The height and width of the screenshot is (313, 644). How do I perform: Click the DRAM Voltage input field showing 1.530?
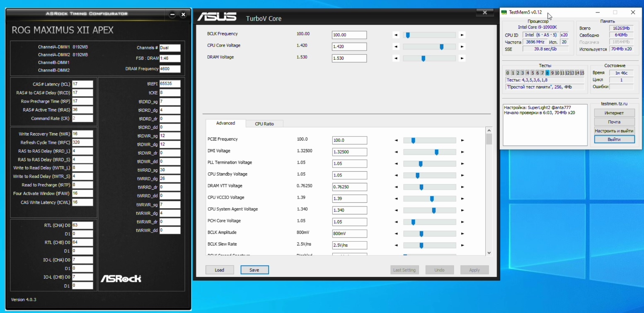point(349,58)
